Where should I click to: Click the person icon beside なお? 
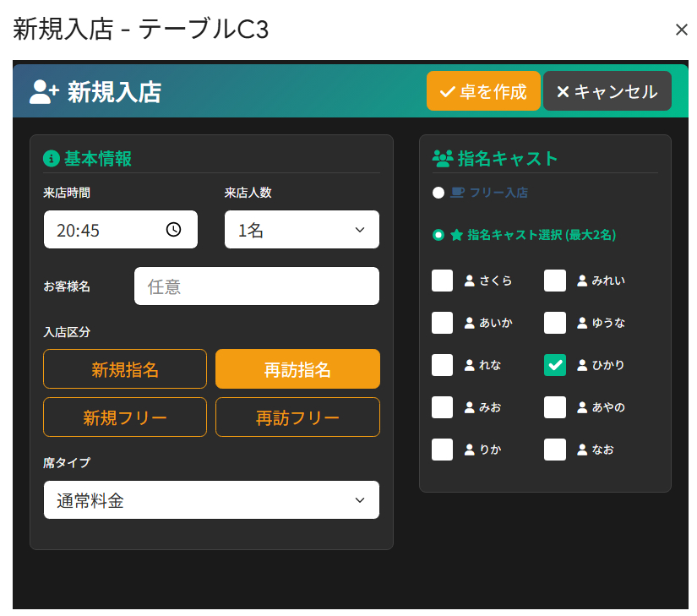(x=582, y=450)
